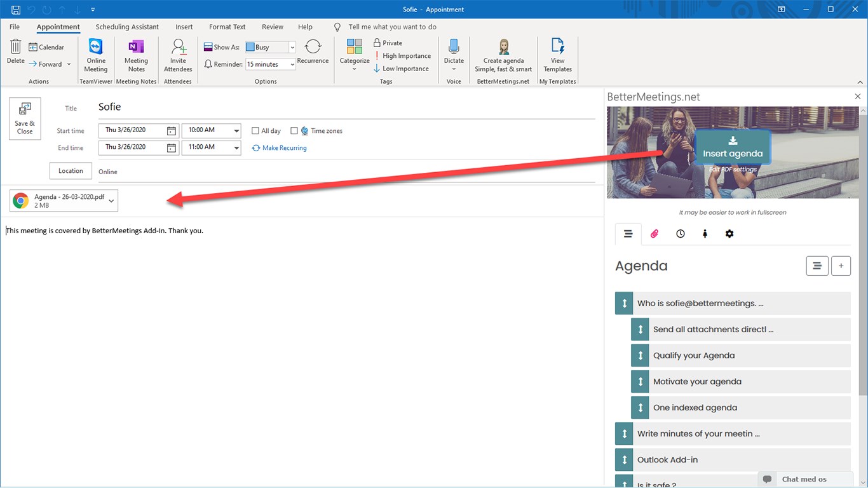
Task: Click the Title field containing 'Sofie'
Action: pyautogui.click(x=346, y=107)
